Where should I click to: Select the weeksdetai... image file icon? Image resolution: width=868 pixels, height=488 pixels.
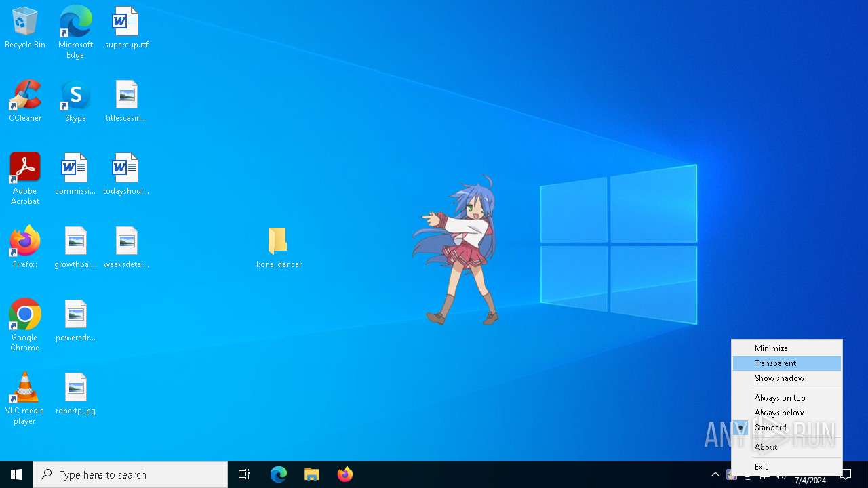[x=126, y=247]
